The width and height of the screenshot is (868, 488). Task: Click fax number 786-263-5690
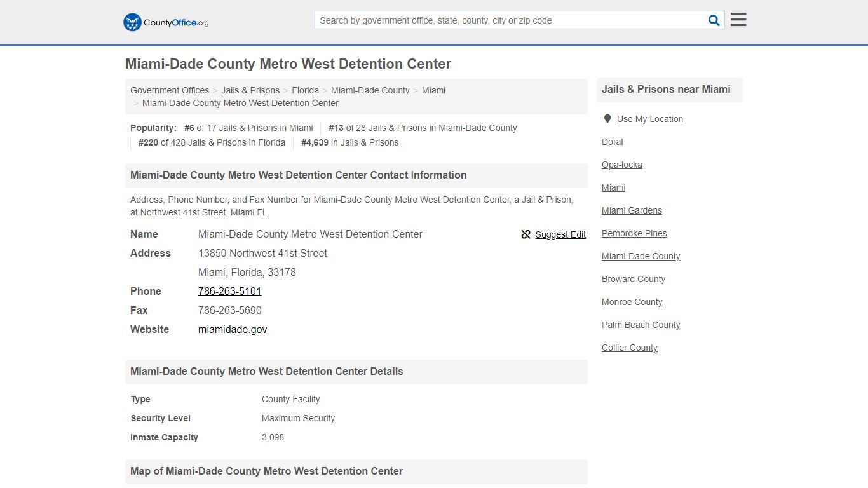230,310
